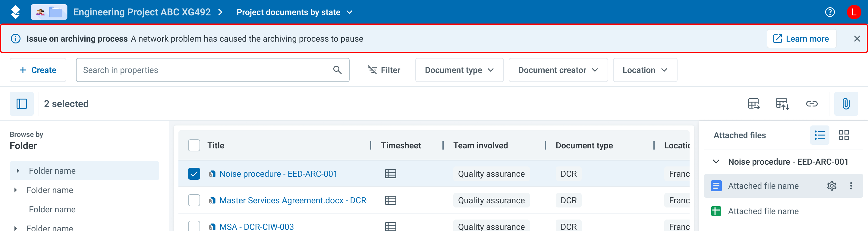
Task: Sort by the Document type column header
Action: click(x=584, y=146)
